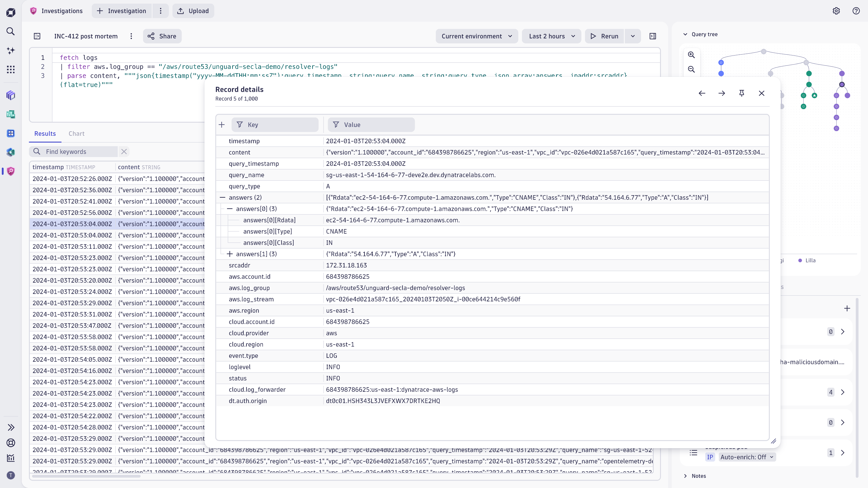The image size is (868, 488).
Task: Click the Share button
Action: (162, 36)
